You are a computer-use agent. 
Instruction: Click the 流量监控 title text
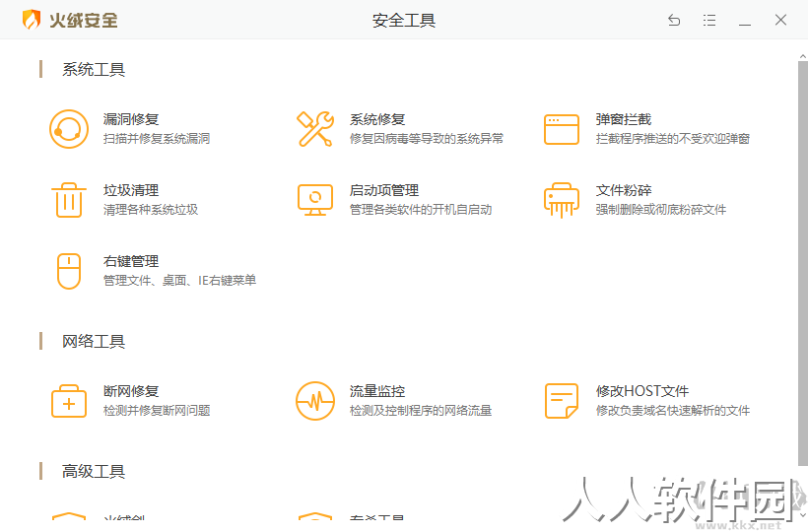377,391
